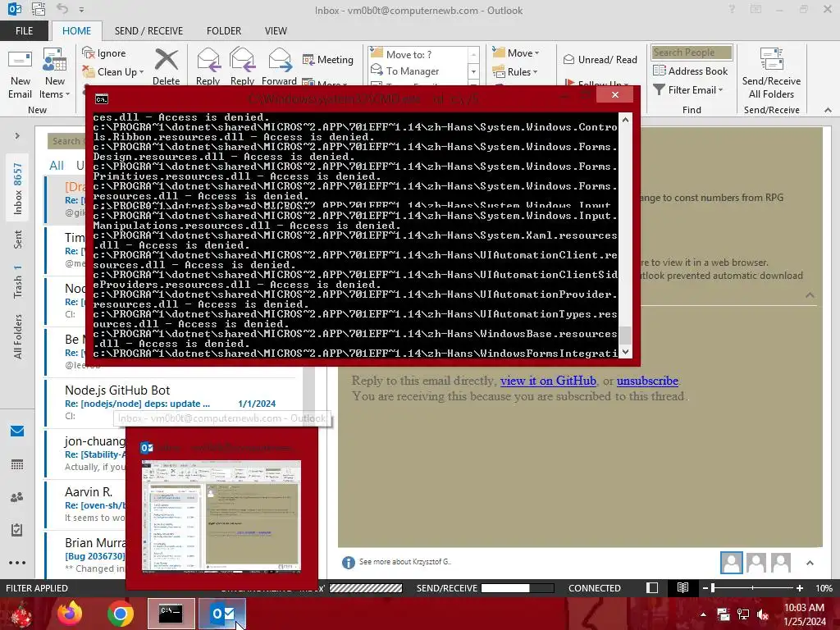Screen dimensions: 840x630
Task: Switch to Mail view envelope icon
Action: click(17, 431)
